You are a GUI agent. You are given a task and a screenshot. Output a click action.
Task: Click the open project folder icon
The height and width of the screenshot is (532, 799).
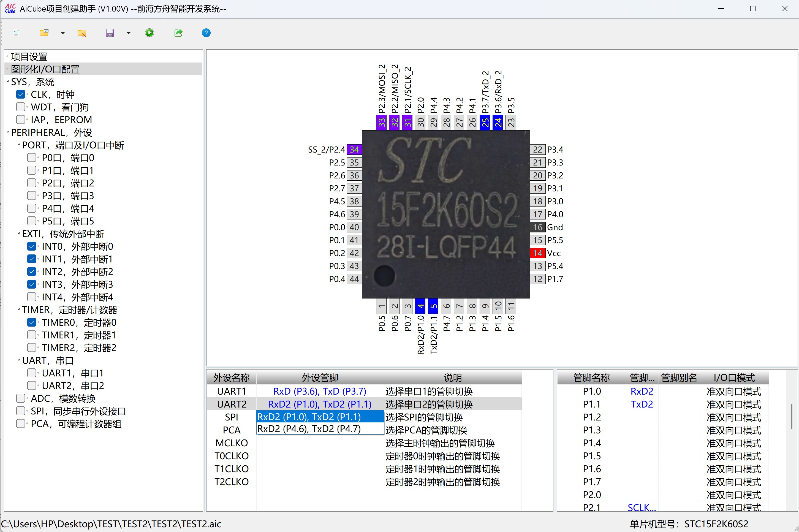point(44,33)
